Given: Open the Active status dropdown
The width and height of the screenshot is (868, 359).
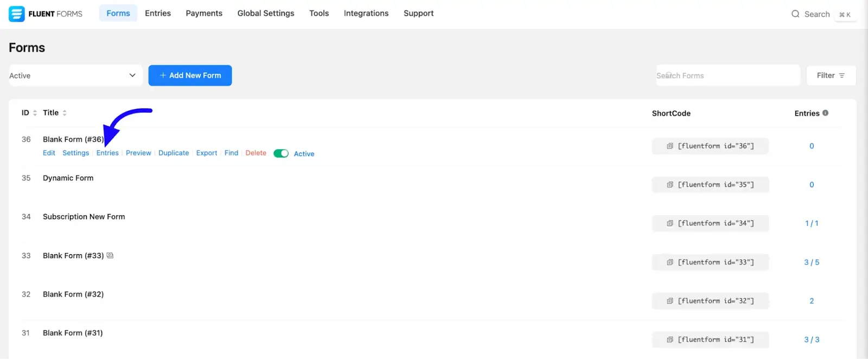Looking at the screenshot, I should coord(75,75).
